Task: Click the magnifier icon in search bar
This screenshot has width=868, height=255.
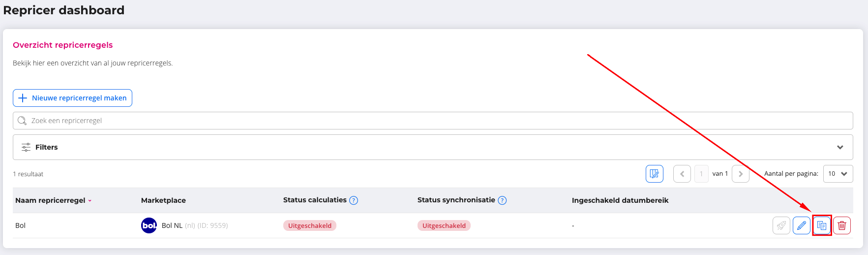Action: coord(22,121)
